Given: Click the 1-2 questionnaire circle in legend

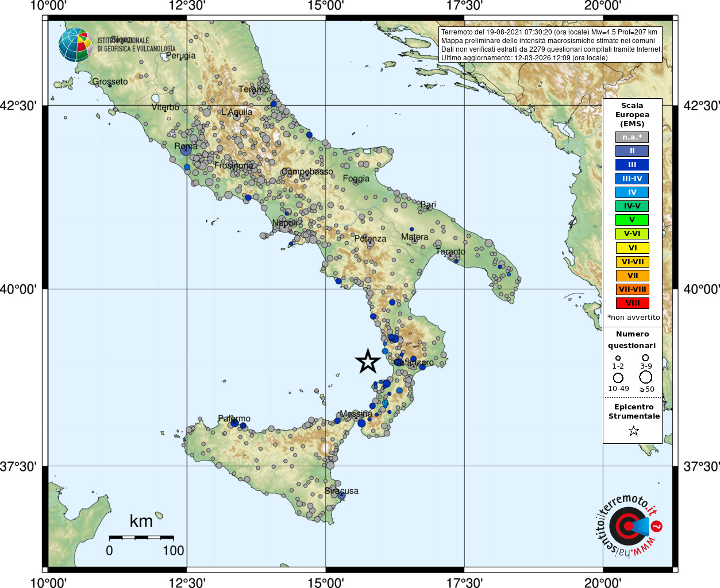Looking at the screenshot, I should pos(618,358).
